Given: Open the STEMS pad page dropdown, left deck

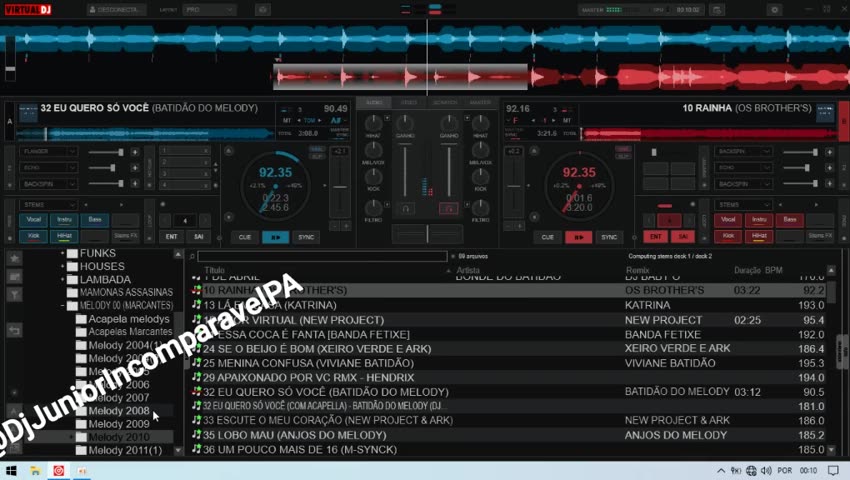Looking at the screenshot, I should (49, 204).
